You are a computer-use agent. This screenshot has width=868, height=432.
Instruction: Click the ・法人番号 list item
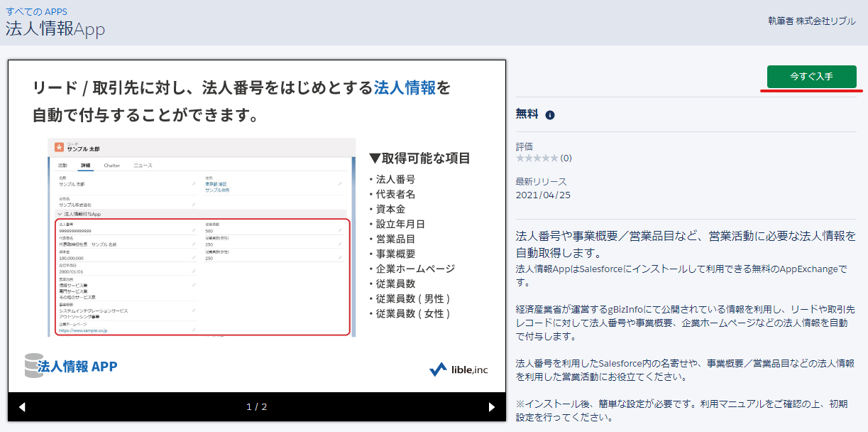(392, 179)
